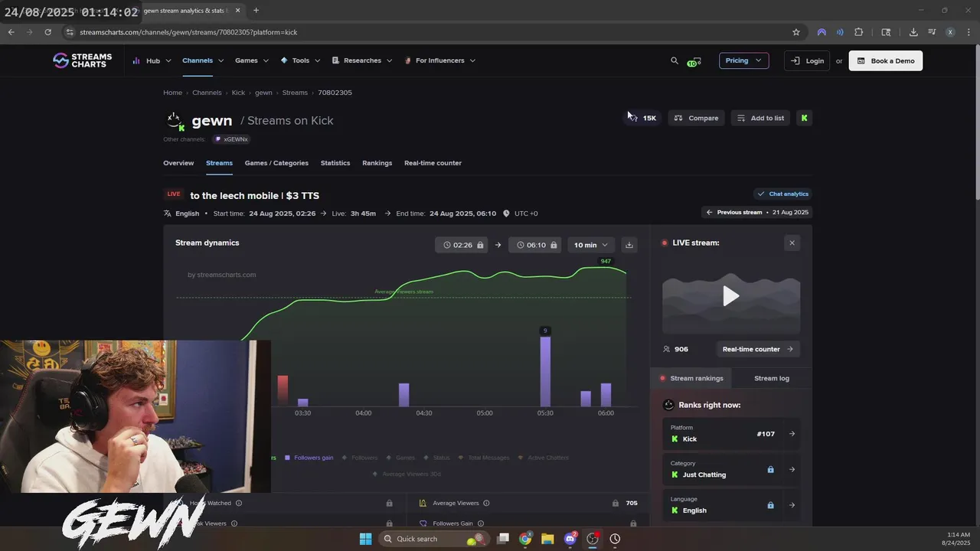Click the 15K followers heart button
980x551 pixels.
642,118
